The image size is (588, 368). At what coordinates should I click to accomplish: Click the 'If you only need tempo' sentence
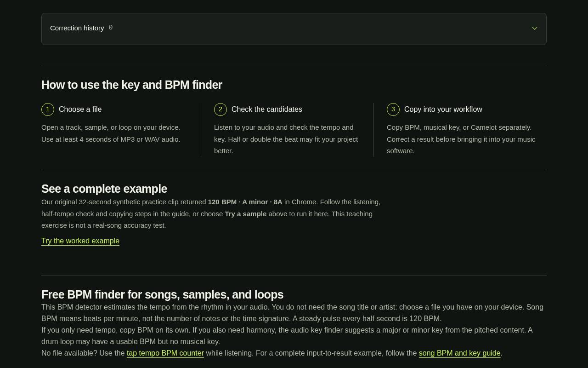click(x=287, y=336)
